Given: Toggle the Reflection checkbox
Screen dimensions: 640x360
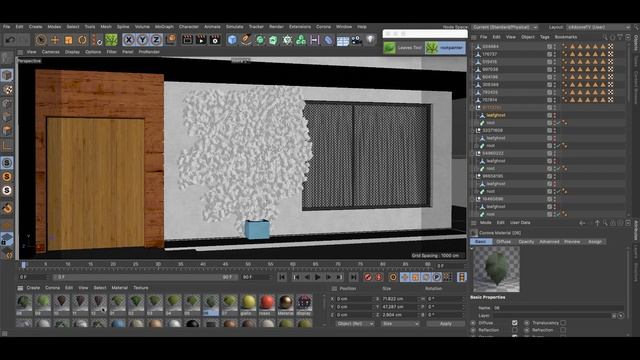Looking at the screenshot, I should coord(514,330).
